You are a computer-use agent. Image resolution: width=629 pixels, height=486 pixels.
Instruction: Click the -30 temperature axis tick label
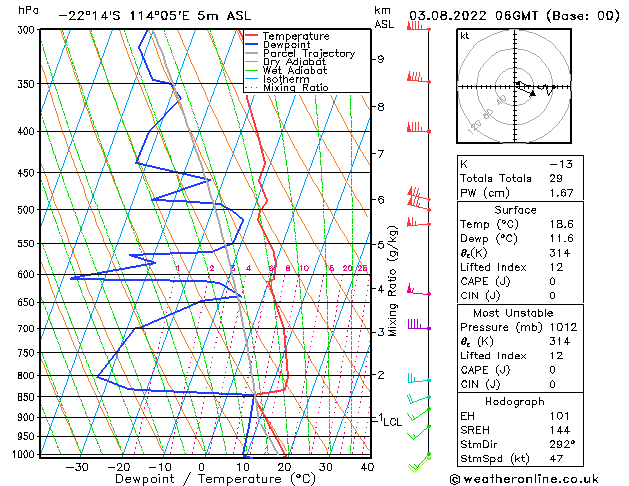click(77, 467)
